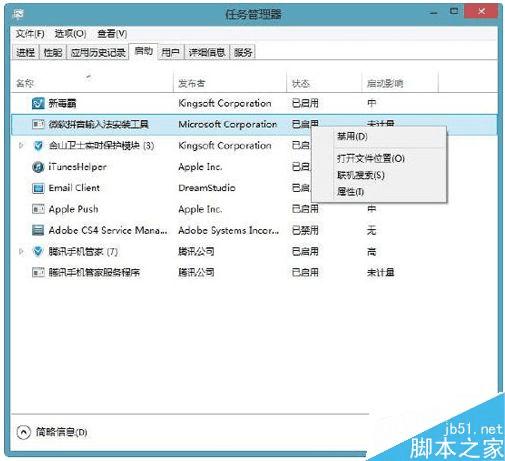
Task: Click the 金山卫士 shield icon
Action: tap(38, 146)
